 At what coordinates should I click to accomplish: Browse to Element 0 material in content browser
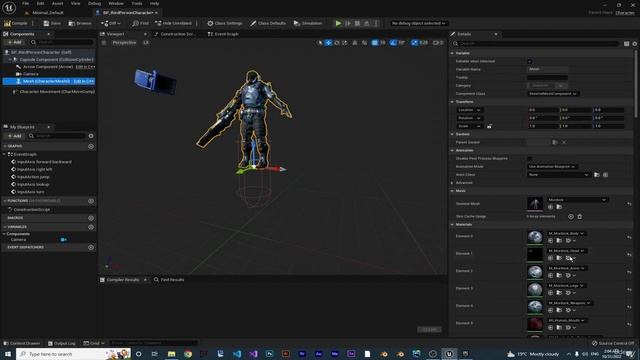(x=559, y=240)
